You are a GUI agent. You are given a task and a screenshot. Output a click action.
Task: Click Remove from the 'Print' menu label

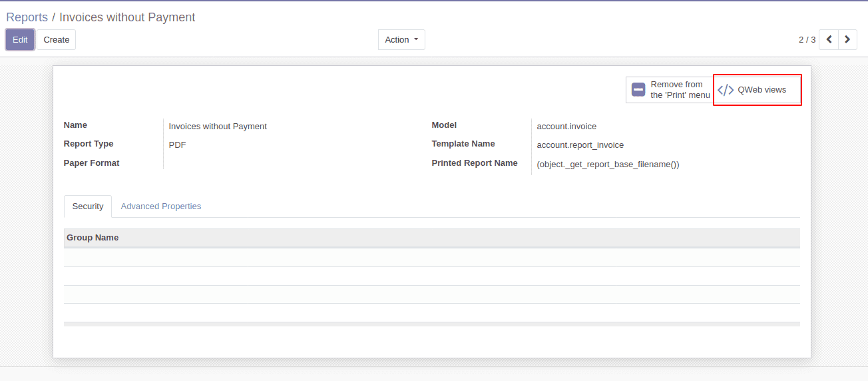(x=680, y=90)
